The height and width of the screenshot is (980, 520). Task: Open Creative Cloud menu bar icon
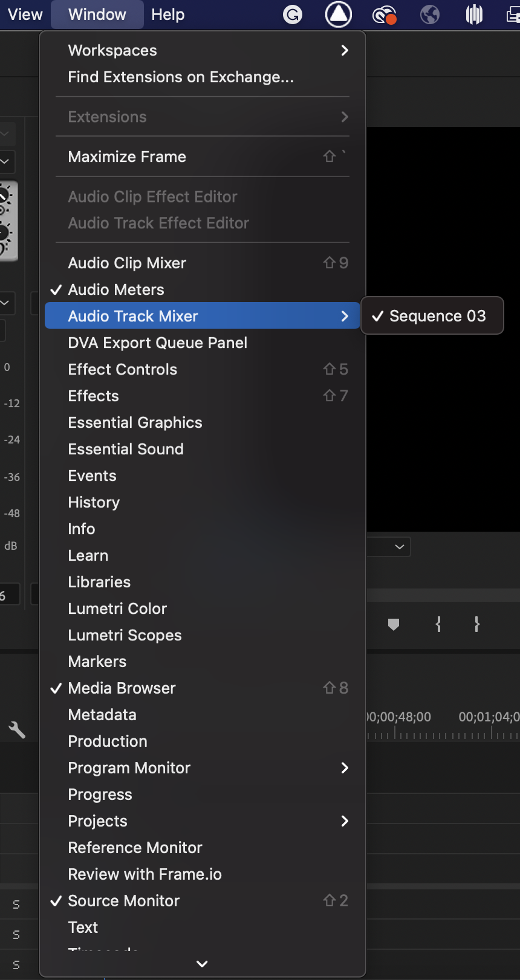(384, 15)
